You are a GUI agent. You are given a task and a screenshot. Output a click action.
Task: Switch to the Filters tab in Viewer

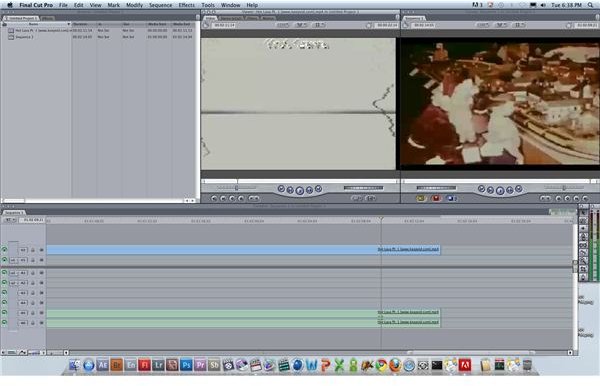pyautogui.click(x=252, y=18)
